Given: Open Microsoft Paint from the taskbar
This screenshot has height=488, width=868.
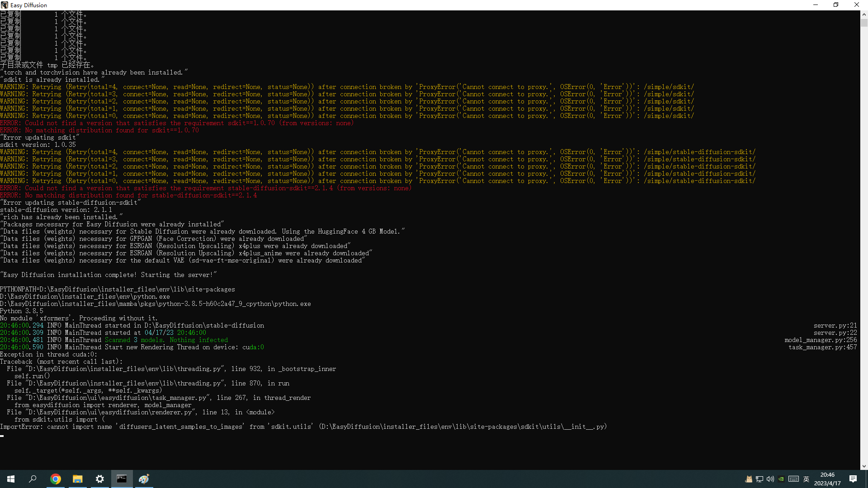Looking at the screenshot, I should (144, 479).
